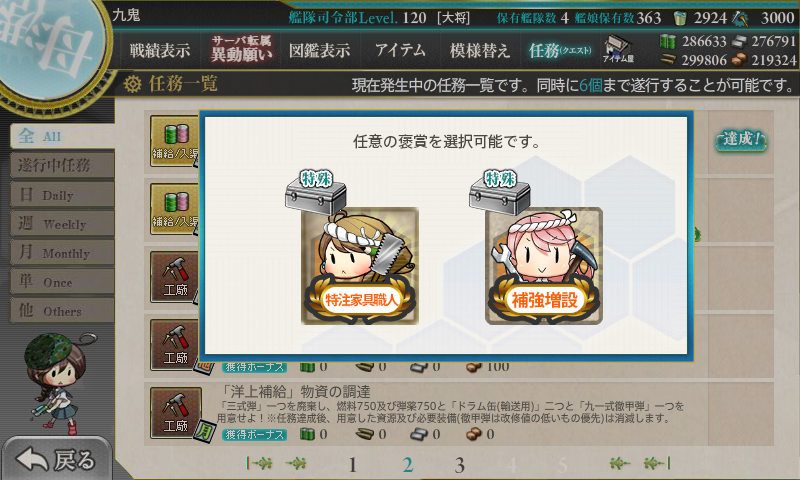The image size is (800, 480).
Task: Go to quest page 1
Action: point(352,465)
